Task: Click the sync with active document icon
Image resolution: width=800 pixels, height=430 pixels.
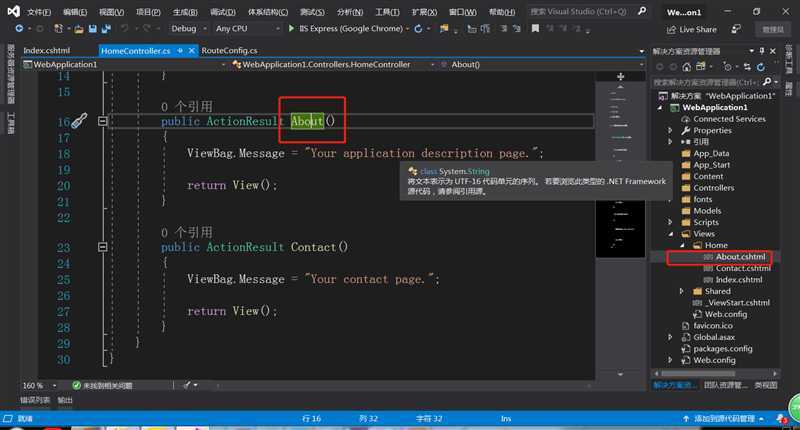Action: pyautogui.click(x=747, y=67)
